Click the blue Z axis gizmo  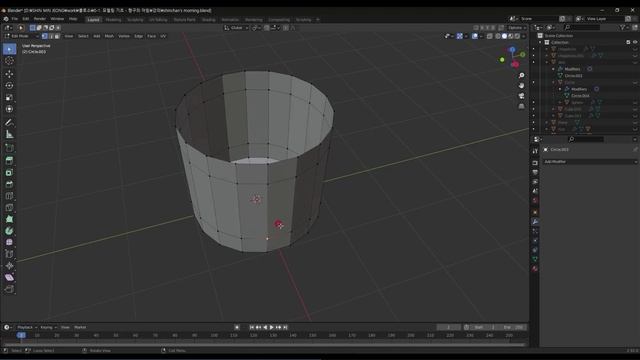coord(512,50)
